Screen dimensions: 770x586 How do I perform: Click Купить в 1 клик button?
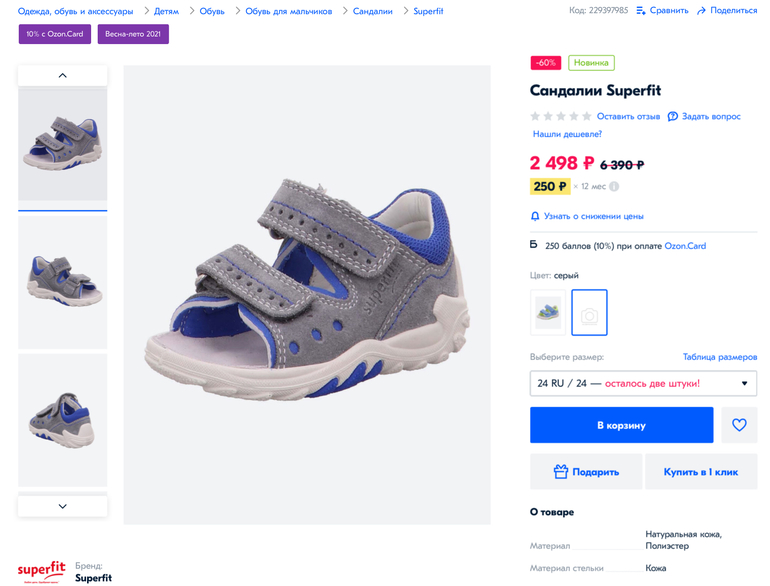[x=700, y=471]
